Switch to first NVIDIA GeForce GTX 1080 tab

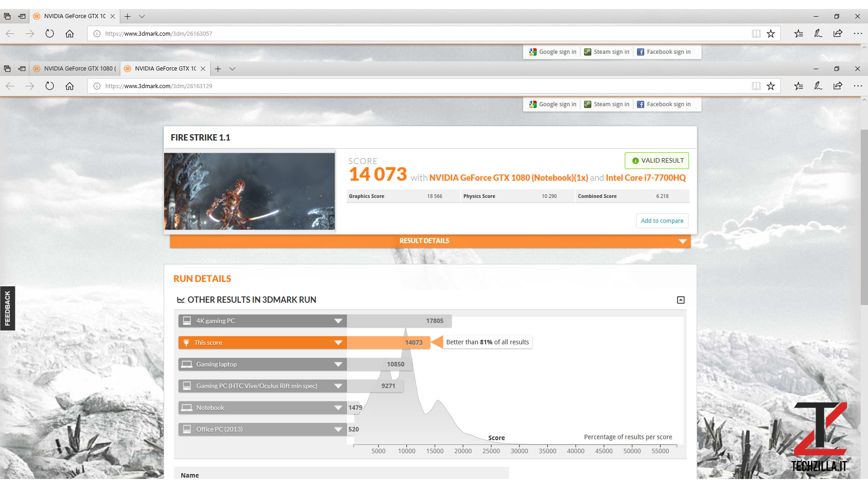click(75, 69)
